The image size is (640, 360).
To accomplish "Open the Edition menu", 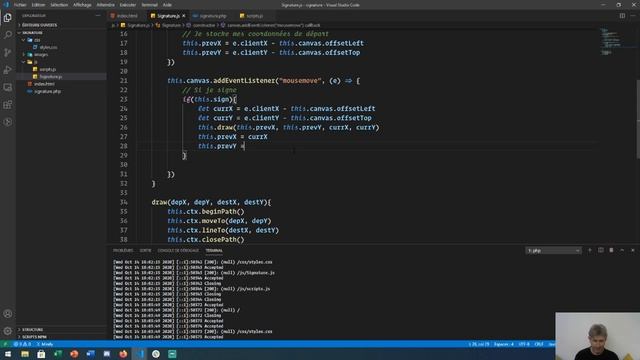I will pos(38,5).
